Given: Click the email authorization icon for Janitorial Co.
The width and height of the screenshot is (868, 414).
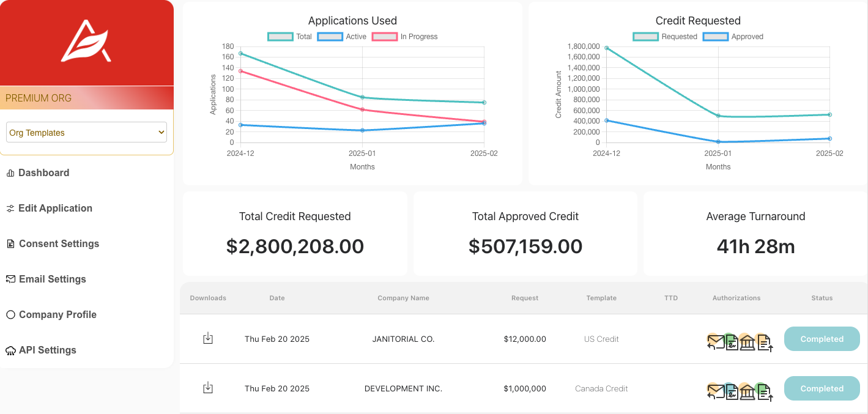Looking at the screenshot, I should click(x=714, y=342).
